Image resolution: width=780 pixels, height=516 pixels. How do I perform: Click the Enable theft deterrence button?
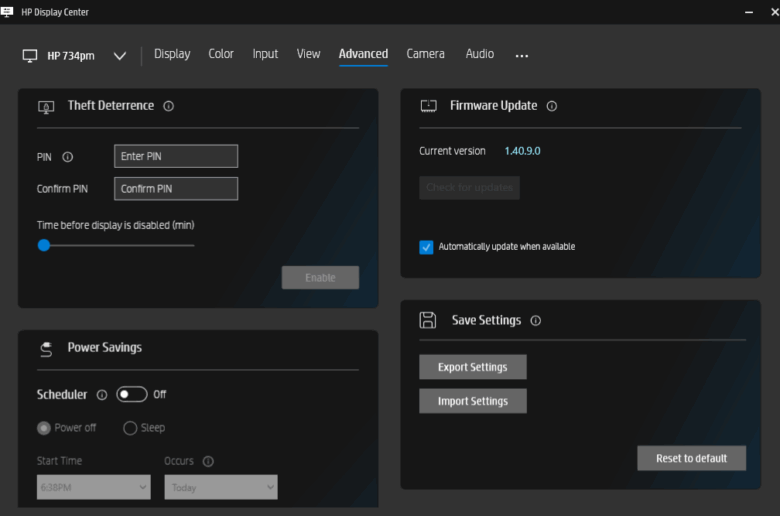(x=320, y=278)
